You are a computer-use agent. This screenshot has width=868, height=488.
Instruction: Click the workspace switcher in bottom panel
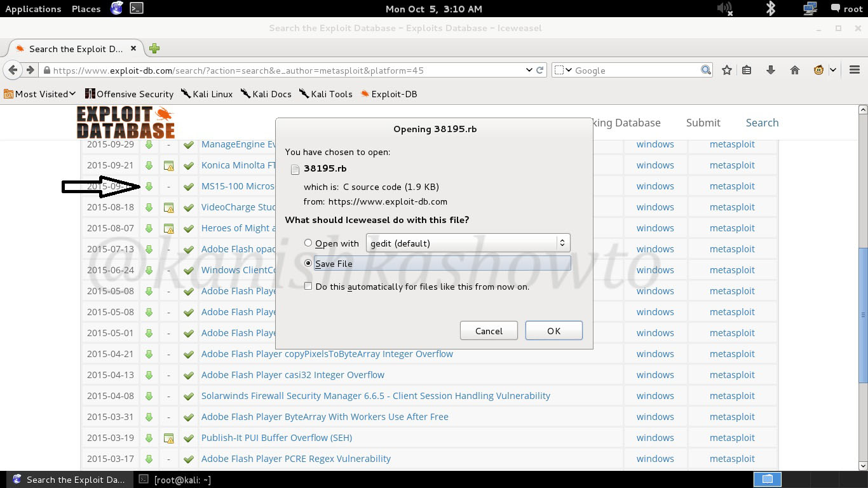coord(768,479)
